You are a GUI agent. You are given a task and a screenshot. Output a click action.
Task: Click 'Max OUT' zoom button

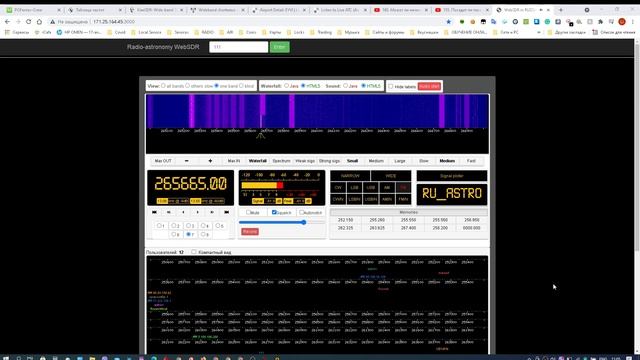coord(163,161)
